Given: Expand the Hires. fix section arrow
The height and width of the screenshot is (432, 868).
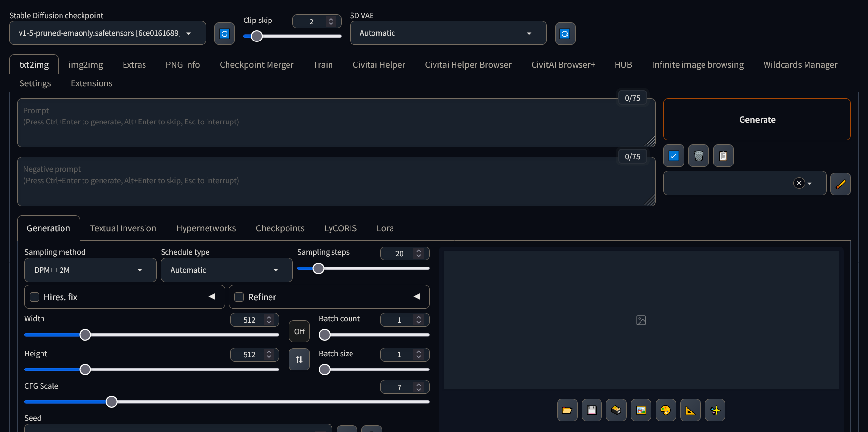Looking at the screenshot, I should click(x=212, y=297).
